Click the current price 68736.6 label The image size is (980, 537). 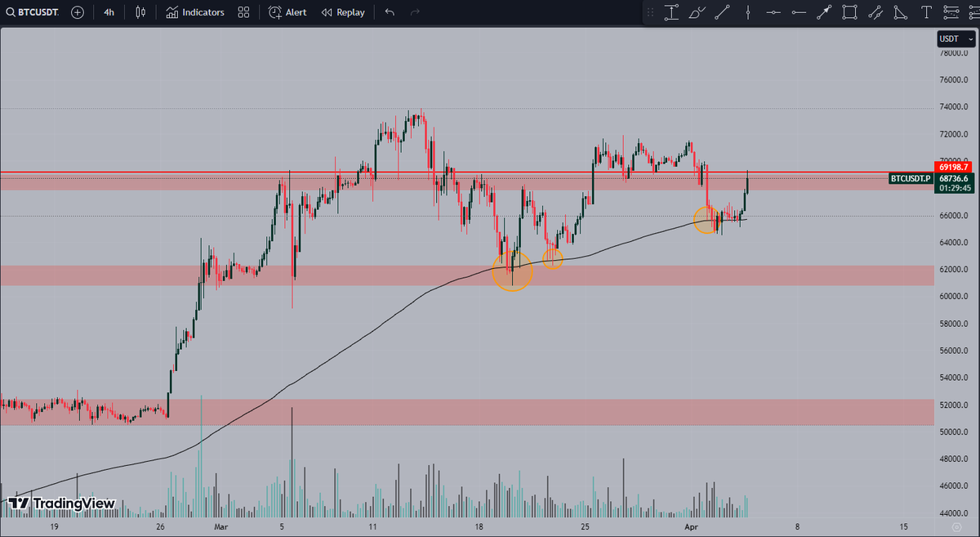(955, 178)
